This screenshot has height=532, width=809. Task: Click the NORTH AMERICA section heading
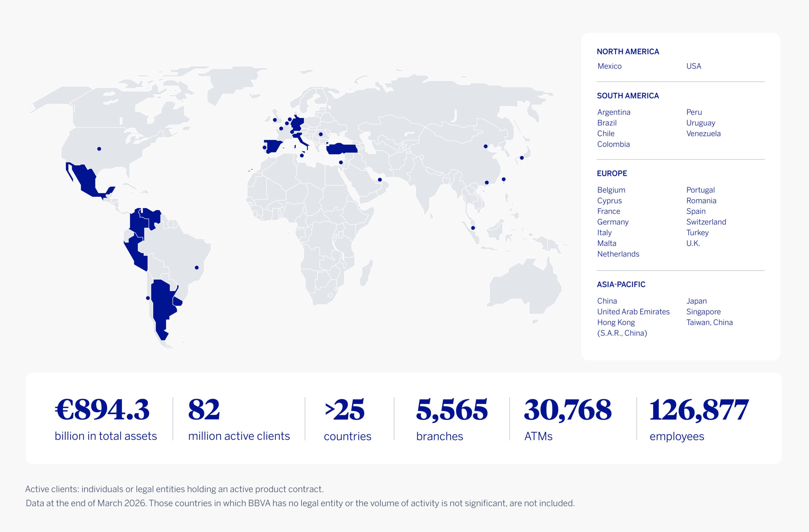point(628,52)
